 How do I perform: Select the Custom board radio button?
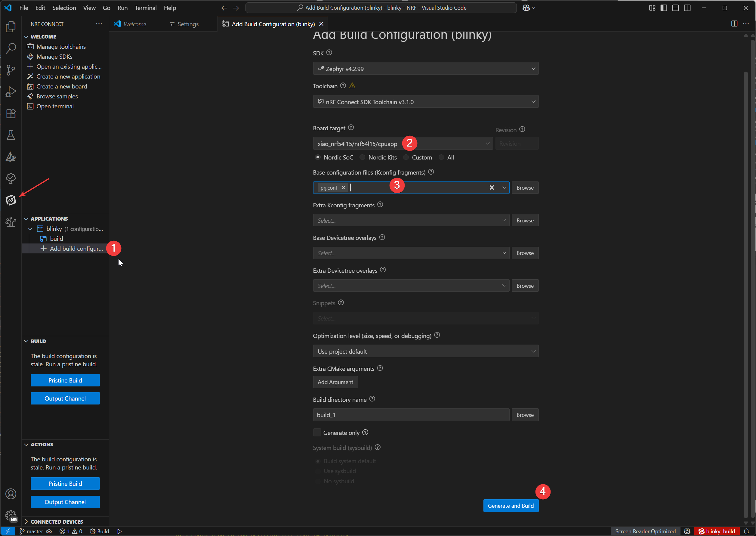click(x=406, y=157)
